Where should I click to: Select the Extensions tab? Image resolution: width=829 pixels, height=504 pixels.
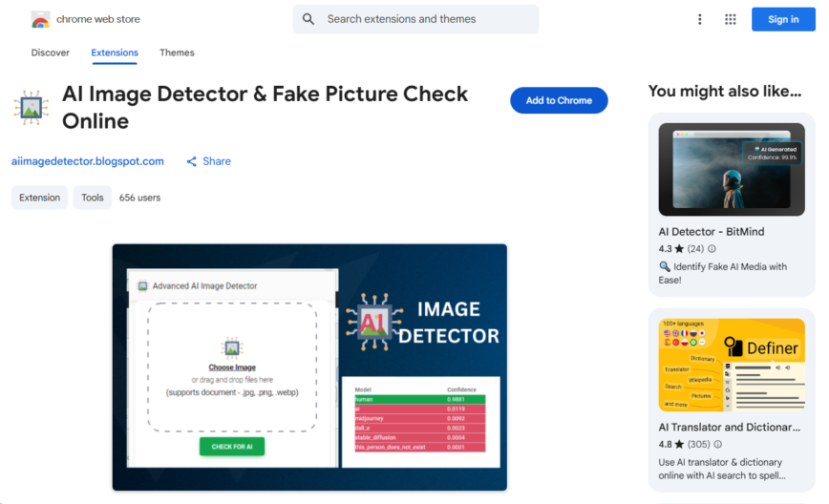[x=115, y=52]
